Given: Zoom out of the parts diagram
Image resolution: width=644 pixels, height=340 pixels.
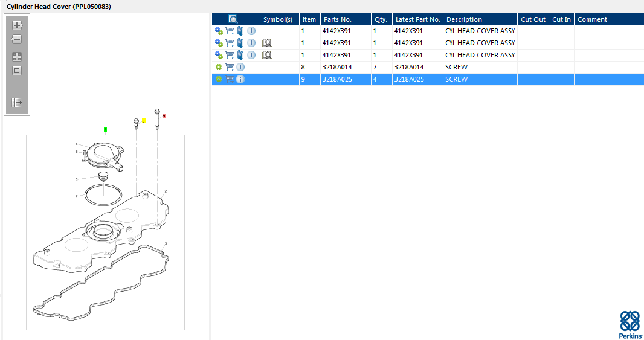Looking at the screenshot, I should pyautogui.click(x=17, y=39).
